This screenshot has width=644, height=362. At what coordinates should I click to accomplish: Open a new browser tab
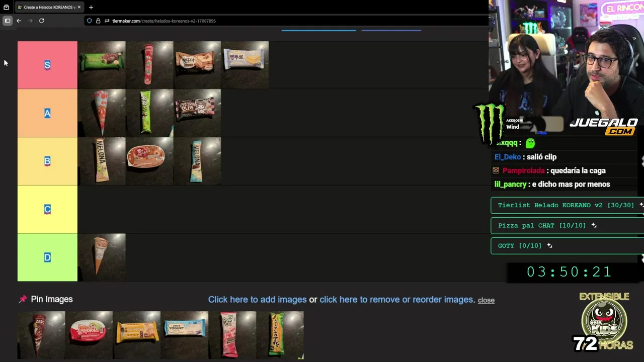(91, 7)
